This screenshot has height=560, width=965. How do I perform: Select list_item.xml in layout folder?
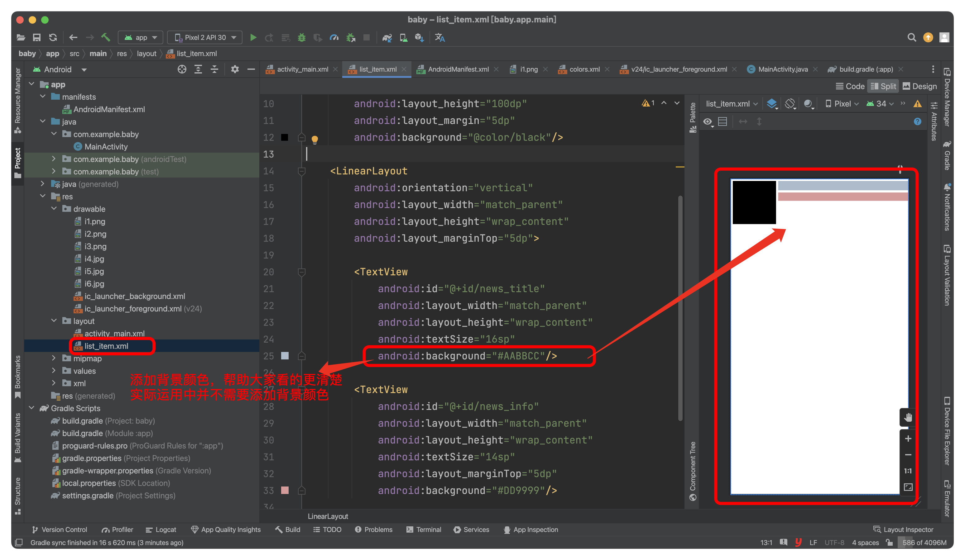click(x=106, y=346)
